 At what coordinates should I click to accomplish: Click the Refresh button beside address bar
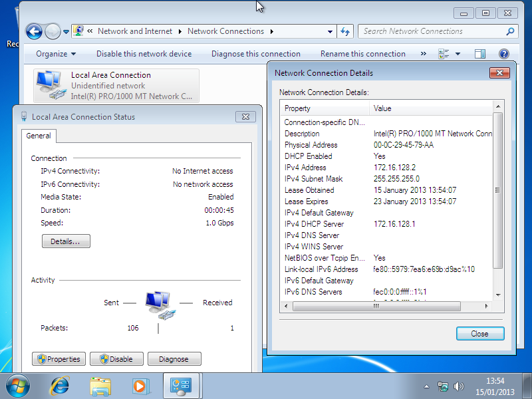(345, 31)
